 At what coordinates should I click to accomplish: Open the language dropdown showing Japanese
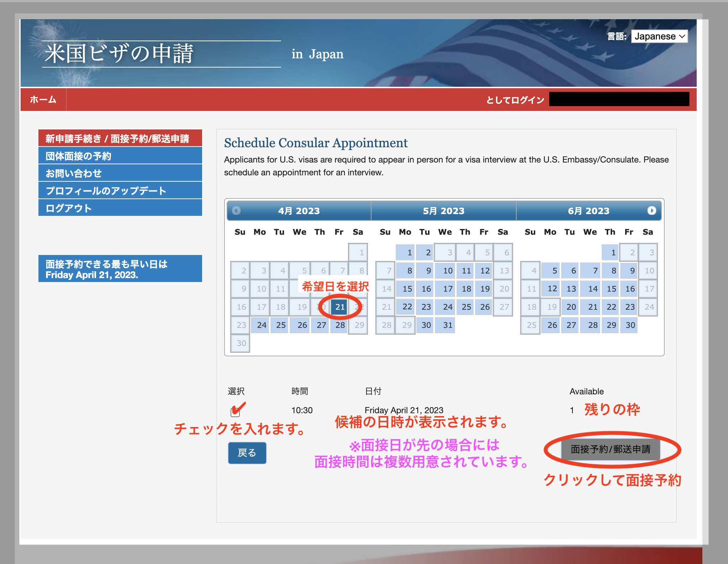(x=659, y=36)
